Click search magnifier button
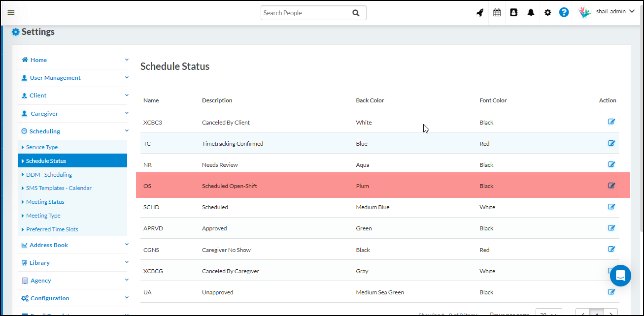 [356, 13]
